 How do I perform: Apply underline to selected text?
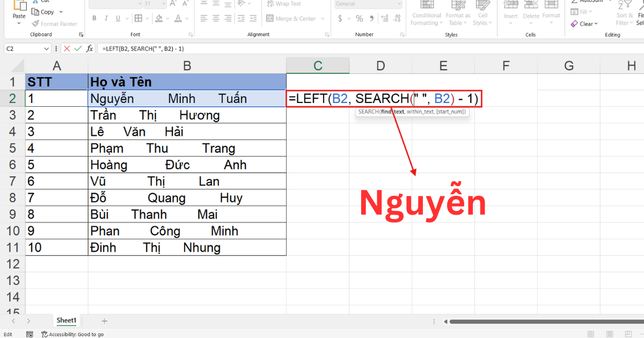(x=118, y=18)
